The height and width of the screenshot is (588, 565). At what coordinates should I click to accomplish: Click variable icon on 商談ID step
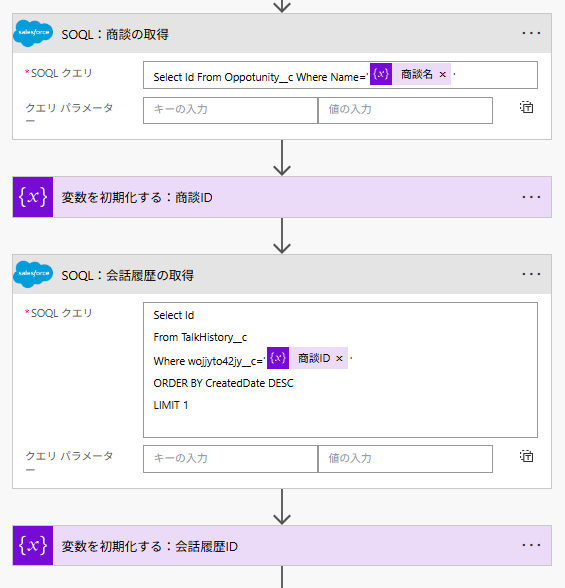tap(33, 197)
